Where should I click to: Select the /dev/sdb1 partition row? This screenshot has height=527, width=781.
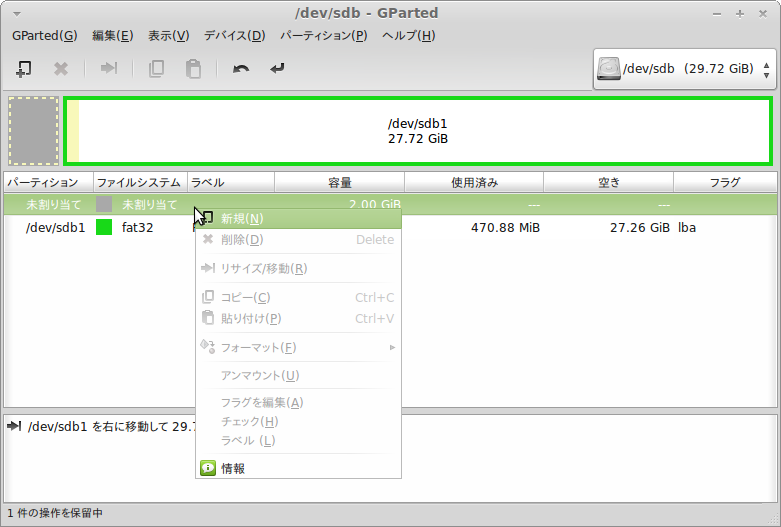pos(390,228)
